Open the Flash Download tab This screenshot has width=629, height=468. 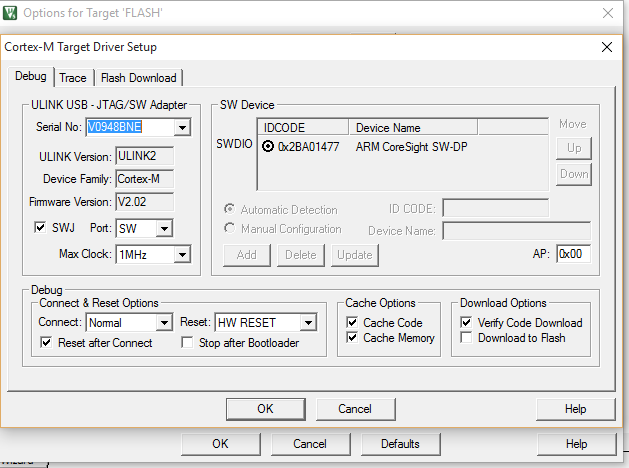pyautogui.click(x=139, y=77)
